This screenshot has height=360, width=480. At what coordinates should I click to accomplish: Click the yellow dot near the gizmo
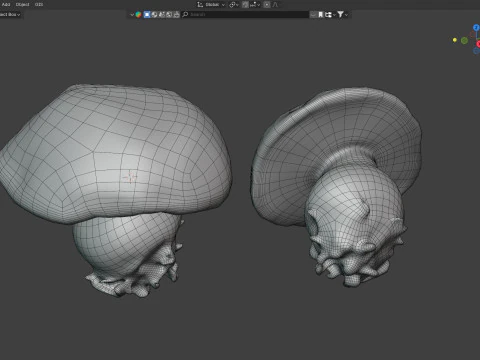[455, 40]
